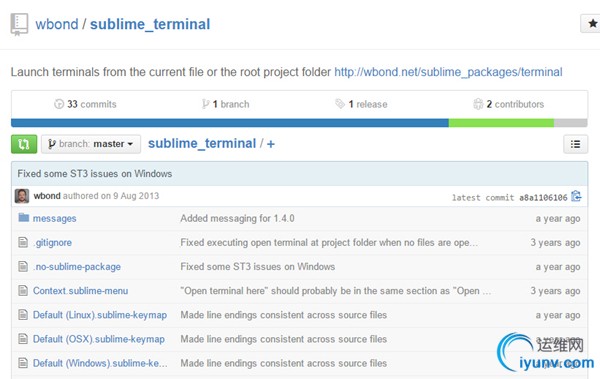Open the file list view icon button
The width and height of the screenshot is (600, 379).
click(x=575, y=144)
